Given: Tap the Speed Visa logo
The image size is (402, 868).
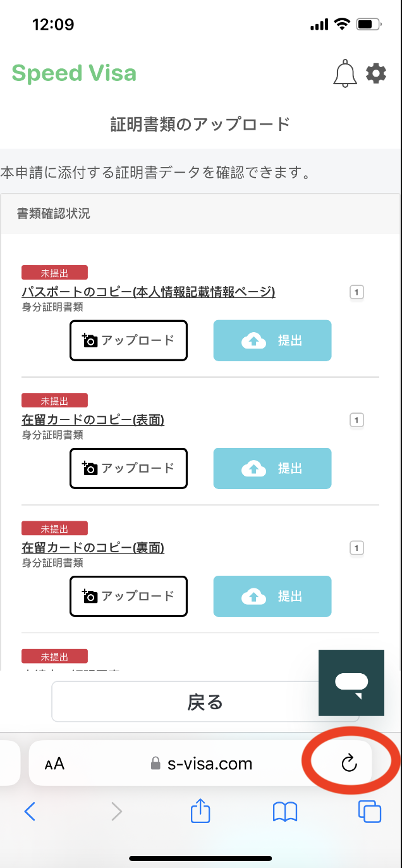Looking at the screenshot, I should pyautogui.click(x=74, y=73).
